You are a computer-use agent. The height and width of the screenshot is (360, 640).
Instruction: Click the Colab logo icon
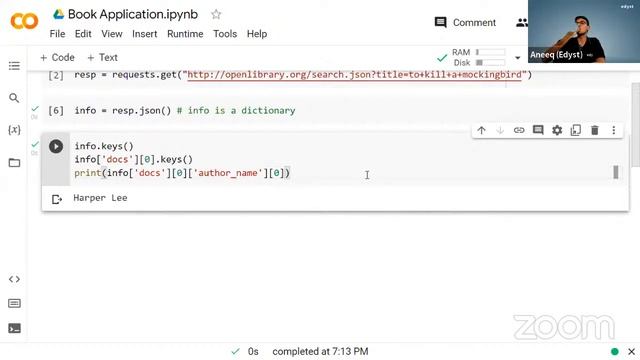click(24, 21)
